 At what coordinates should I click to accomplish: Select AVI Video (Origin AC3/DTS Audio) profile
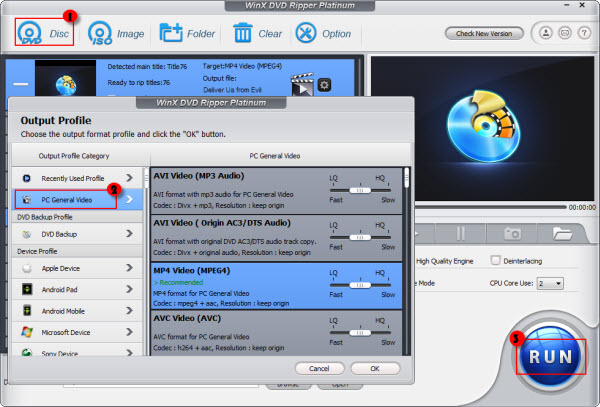276,238
